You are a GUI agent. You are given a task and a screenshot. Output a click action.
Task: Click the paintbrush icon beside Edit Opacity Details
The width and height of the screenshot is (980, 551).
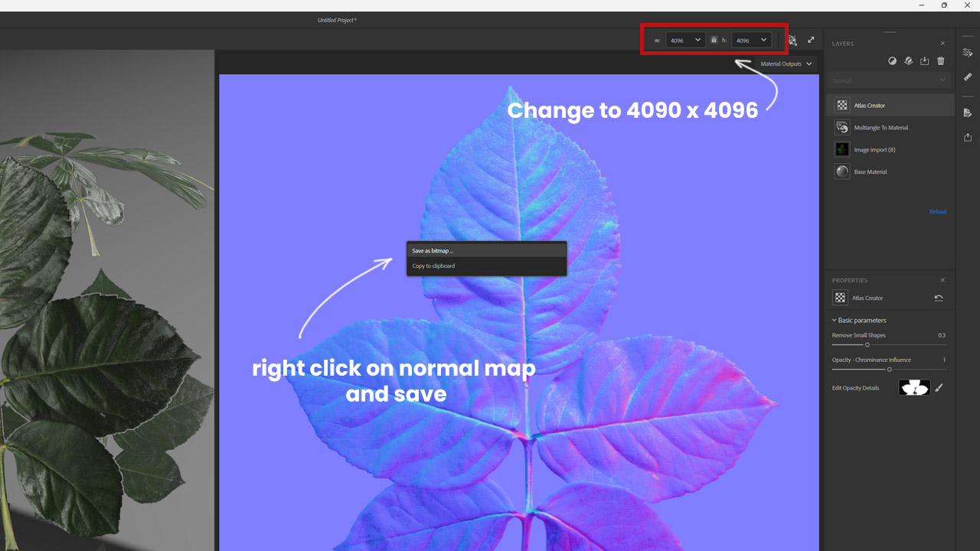[939, 388]
